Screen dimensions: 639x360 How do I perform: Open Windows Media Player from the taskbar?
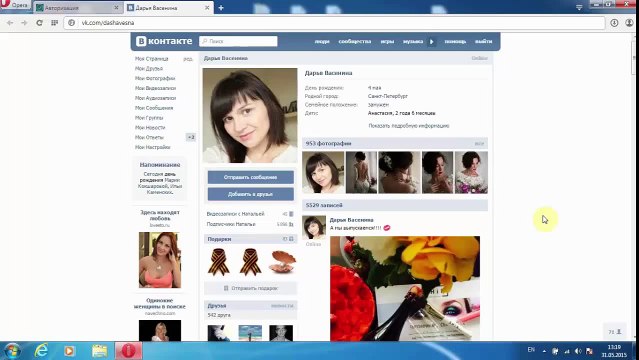[x=69, y=351]
